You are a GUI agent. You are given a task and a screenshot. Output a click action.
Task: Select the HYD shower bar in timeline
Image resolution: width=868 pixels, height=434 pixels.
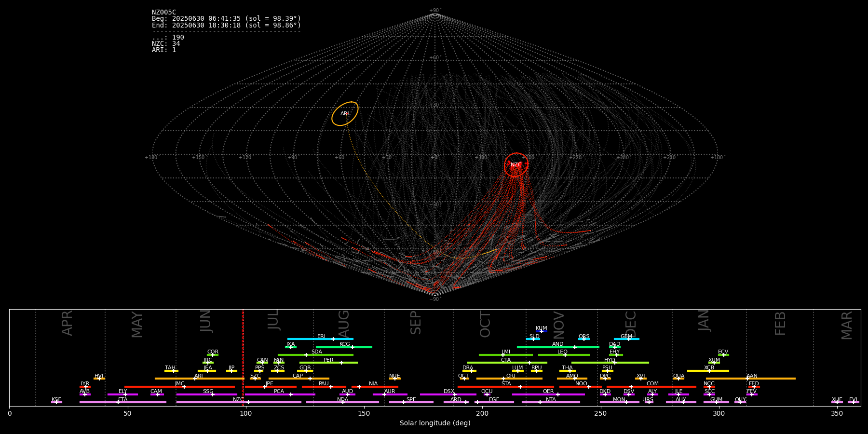[610, 363]
